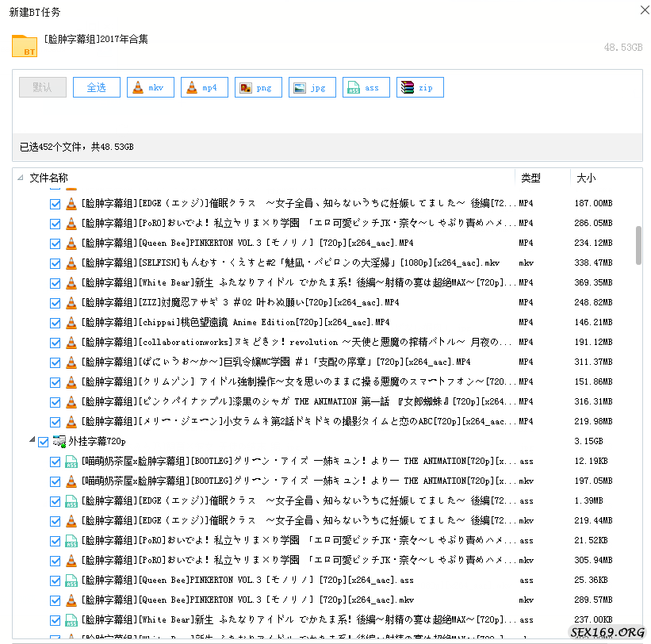The width and height of the screenshot is (651, 644).
Task: Click the file list vertical scrollbar thumb
Action: pos(638,244)
